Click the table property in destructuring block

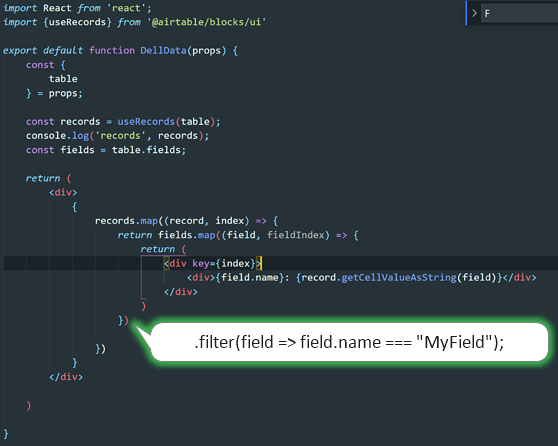[x=63, y=79]
